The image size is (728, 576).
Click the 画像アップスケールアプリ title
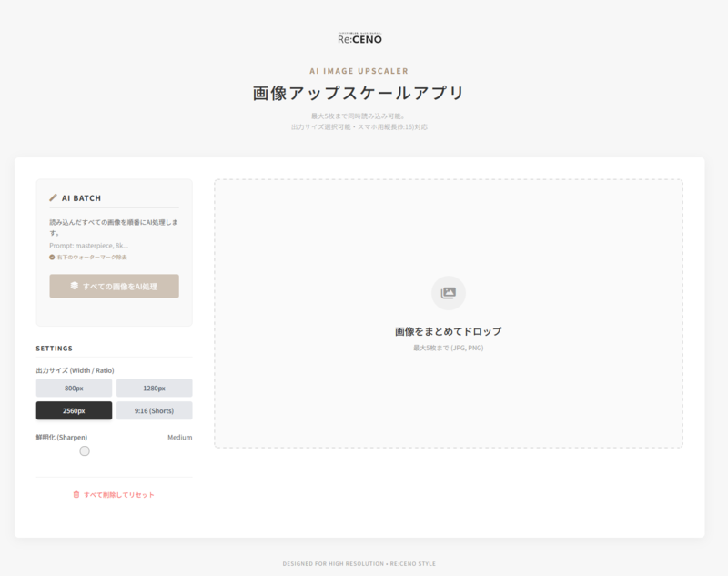[x=359, y=93]
